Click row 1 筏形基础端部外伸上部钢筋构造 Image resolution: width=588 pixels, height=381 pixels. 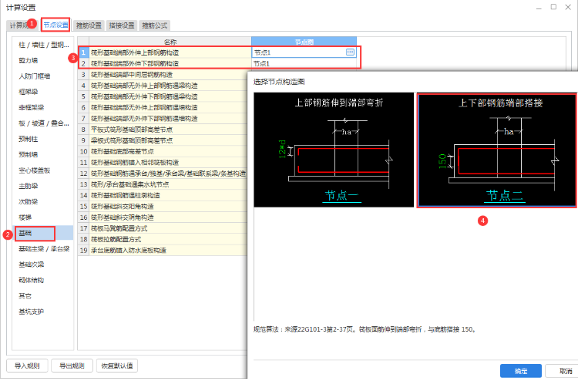pyautogui.click(x=170, y=52)
